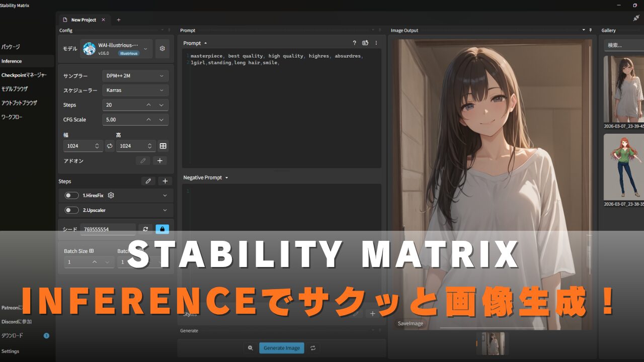Toggle the seed lock button
The height and width of the screenshot is (362, 644).
tap(163, 229)
